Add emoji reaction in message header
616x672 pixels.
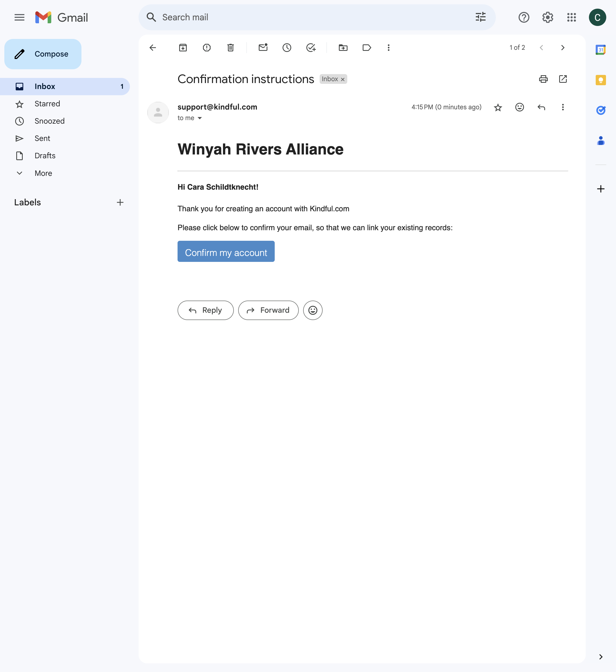520,107
